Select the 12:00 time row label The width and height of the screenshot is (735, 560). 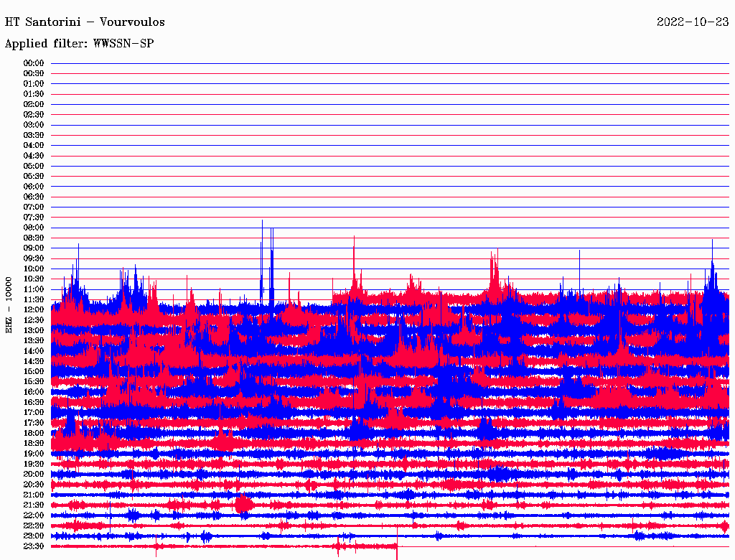pyautogui.click(x=34, y=309)
